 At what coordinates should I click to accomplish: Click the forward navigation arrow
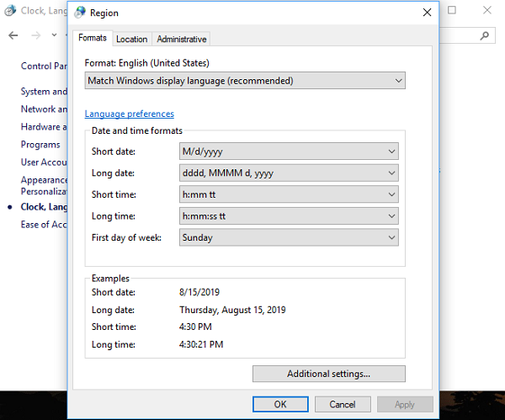(x=35, y=35)
